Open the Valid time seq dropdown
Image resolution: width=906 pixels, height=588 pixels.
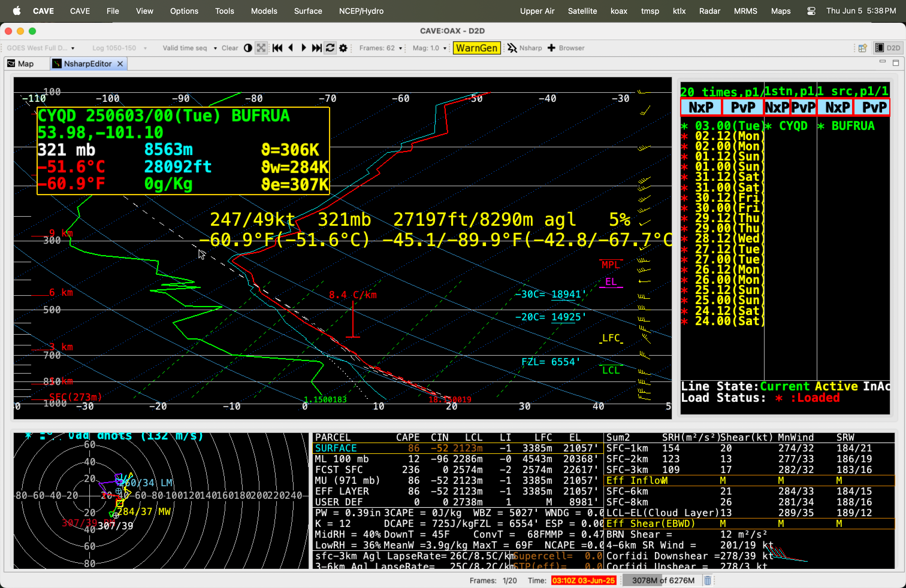tap(190, 48)
